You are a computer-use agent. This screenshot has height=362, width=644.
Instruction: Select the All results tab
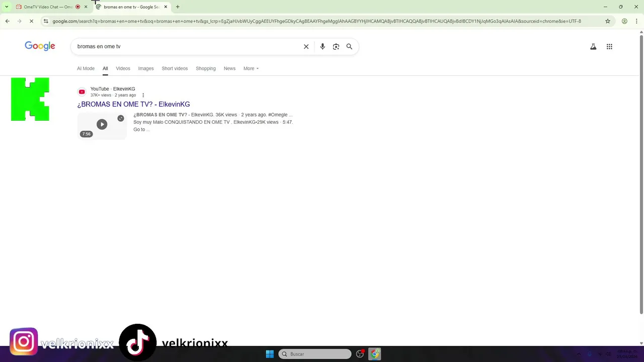105,68
